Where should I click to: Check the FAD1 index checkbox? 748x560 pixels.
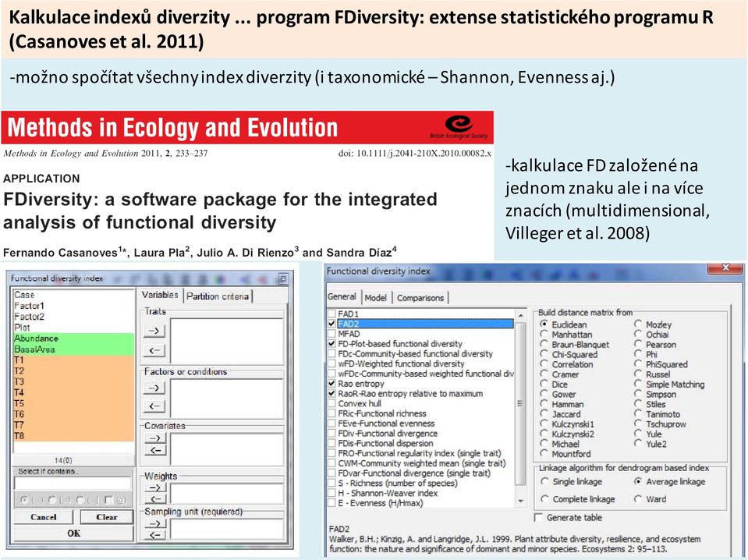(331, 314)
